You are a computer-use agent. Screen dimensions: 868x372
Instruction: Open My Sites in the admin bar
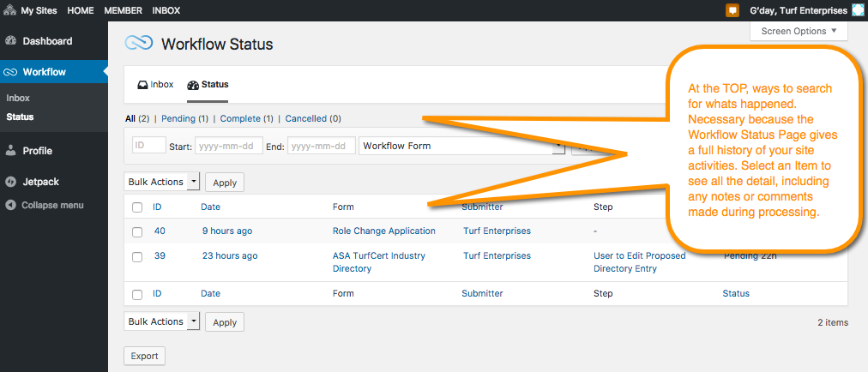coord(39,10)
